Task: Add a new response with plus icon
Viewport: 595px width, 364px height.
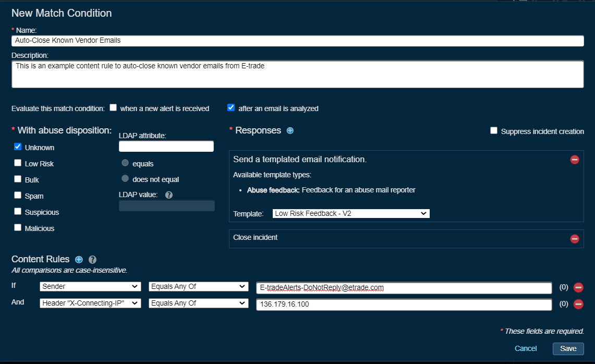Action: pyautogui.click(x=290, y=130)
